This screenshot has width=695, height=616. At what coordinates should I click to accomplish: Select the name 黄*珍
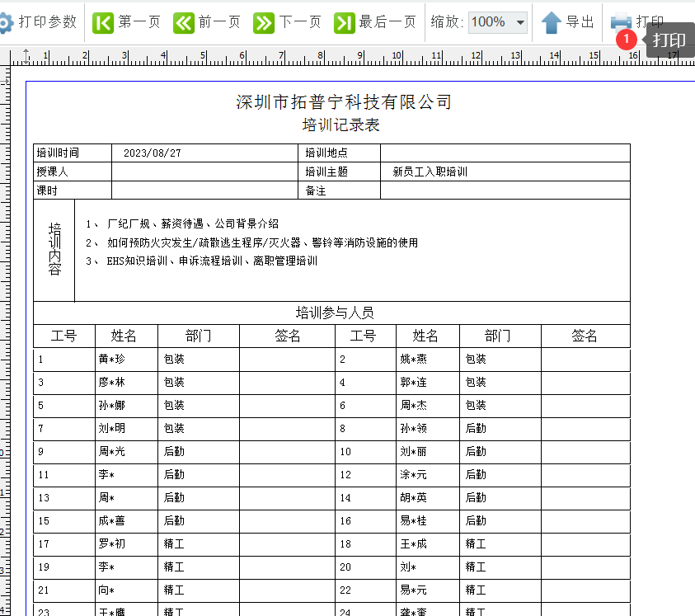[111, 360]
